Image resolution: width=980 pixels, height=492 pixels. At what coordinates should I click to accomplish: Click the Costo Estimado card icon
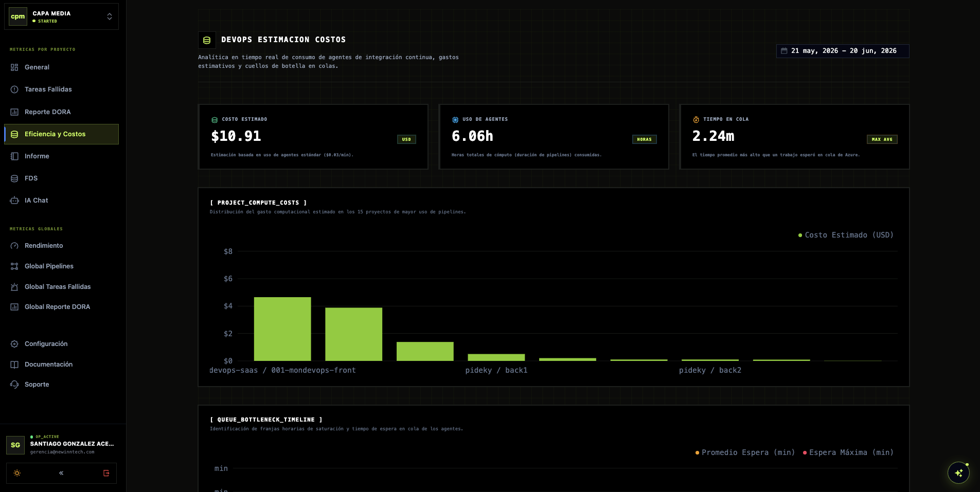click(215, 120)
